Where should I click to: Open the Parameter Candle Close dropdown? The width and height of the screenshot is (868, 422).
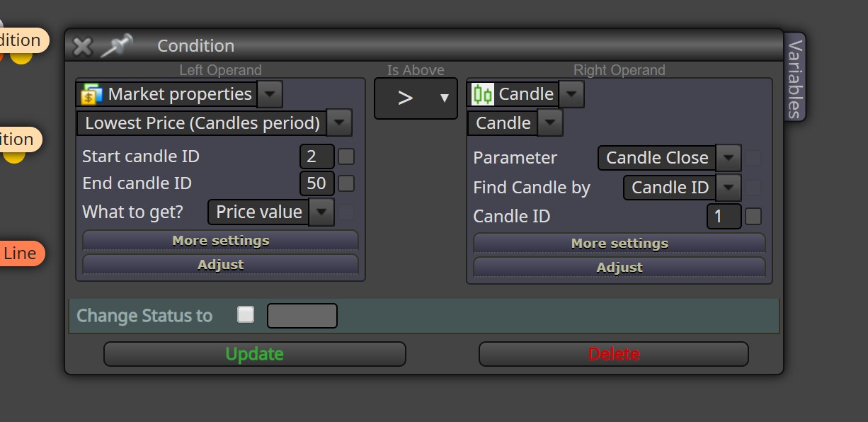pos(729,158)
